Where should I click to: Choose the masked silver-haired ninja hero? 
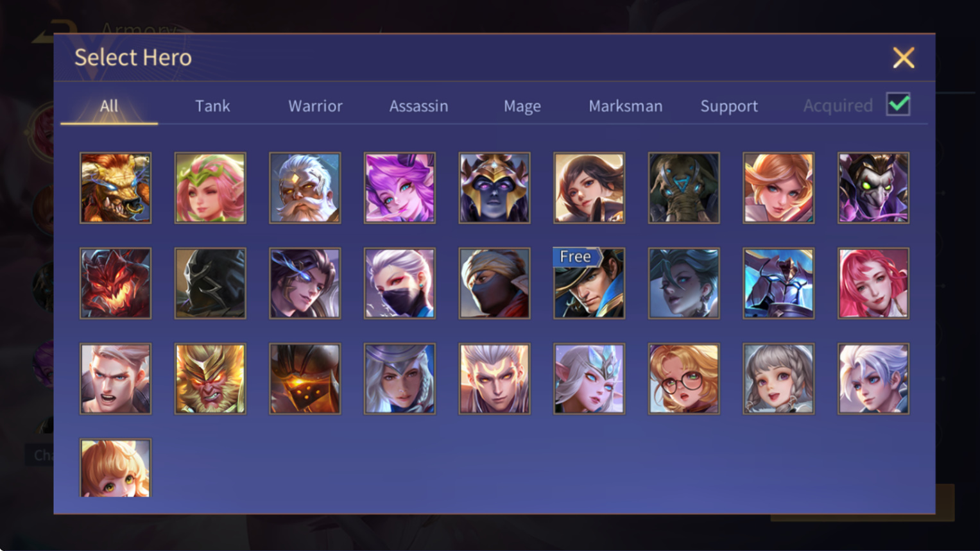click(x=400, y=284)
